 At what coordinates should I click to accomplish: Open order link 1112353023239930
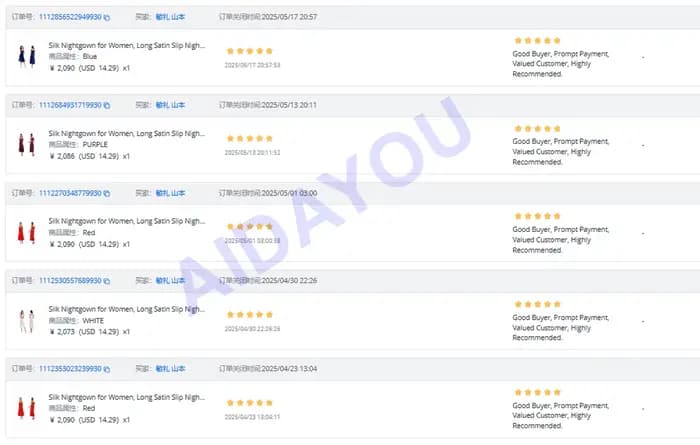click(x=71, y=369)
